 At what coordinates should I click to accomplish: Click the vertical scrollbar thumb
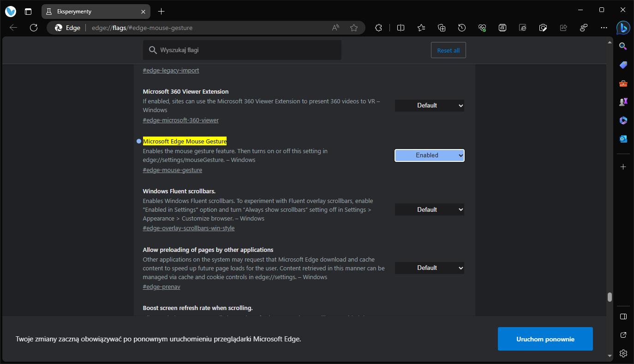click(x=610, y=297)
